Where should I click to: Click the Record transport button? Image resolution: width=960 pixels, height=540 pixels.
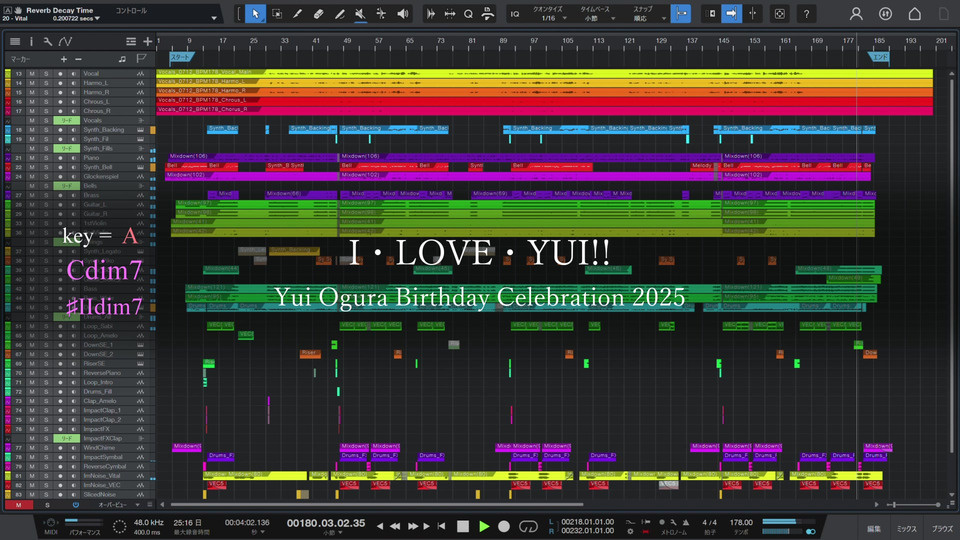click(504, 526)
